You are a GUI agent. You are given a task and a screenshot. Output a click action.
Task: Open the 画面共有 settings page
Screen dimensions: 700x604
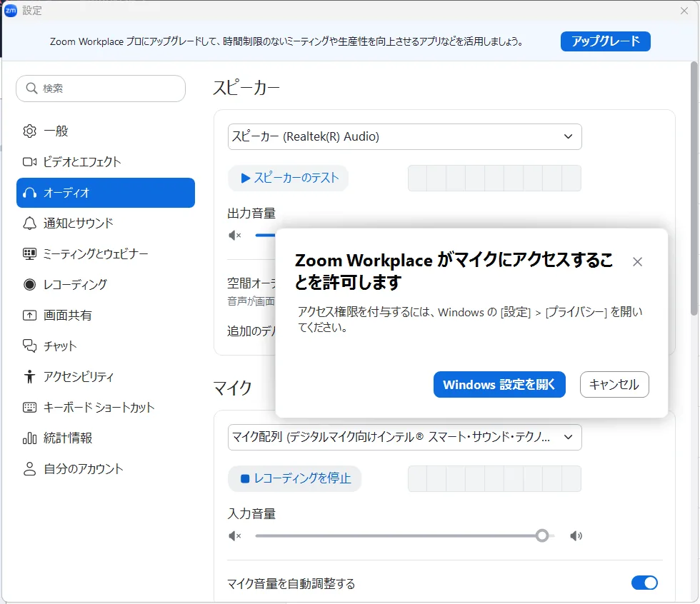[x=106, y=316]
